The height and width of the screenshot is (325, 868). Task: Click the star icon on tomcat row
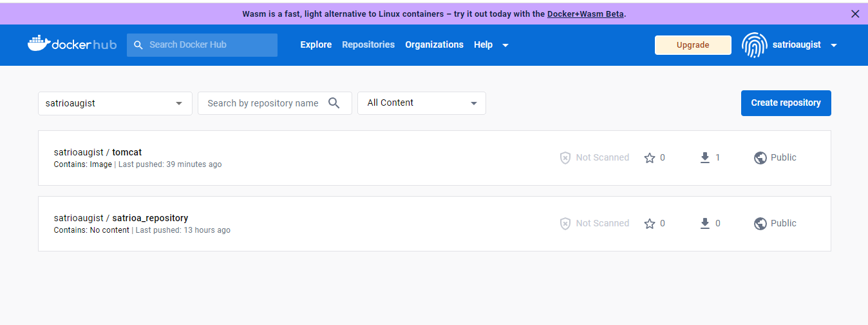pyautogui.click(x=649, y=158)
